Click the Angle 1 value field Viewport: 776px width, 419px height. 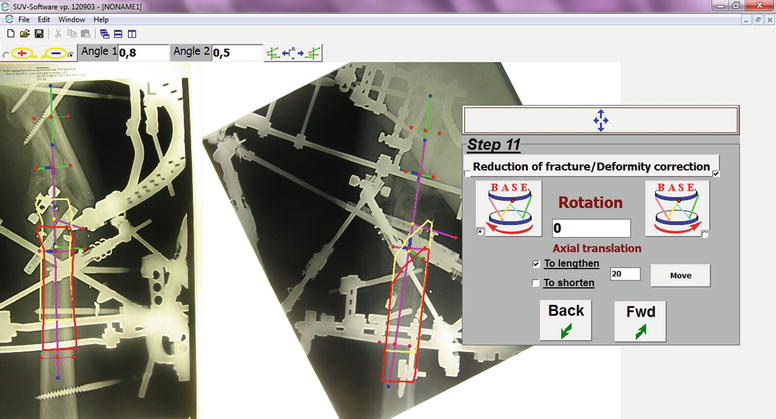[142, 53]
